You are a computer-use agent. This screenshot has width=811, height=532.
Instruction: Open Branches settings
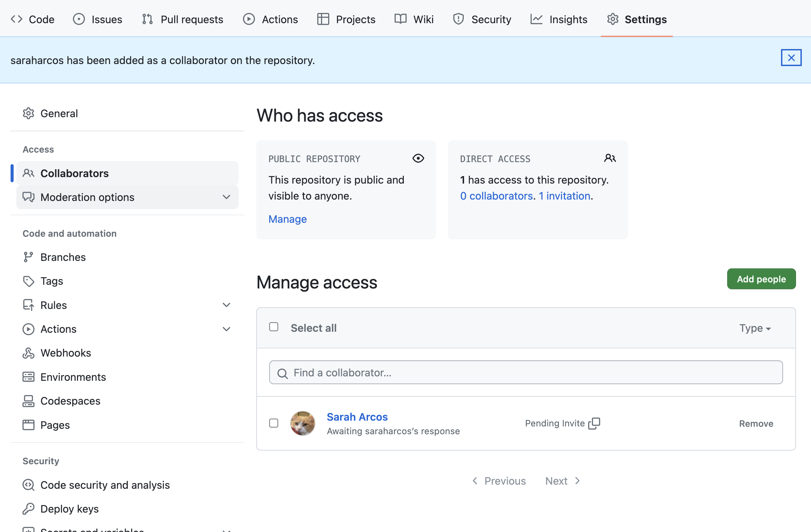(x=127, y=257)
